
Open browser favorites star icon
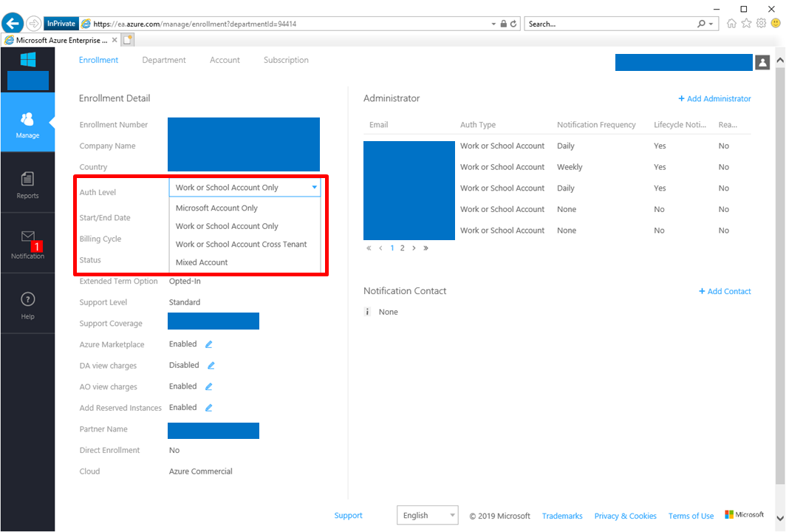(746, 23)
